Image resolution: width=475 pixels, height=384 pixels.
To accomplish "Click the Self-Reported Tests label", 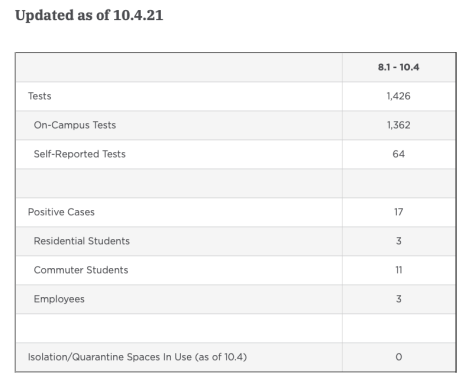I will click(x=80, y=154).
